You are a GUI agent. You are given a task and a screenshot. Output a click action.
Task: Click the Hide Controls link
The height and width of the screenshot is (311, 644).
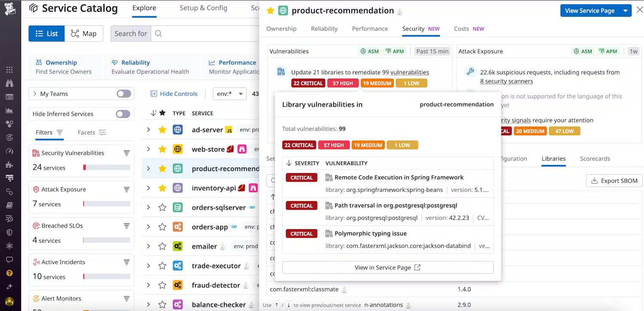pos(174,94)
